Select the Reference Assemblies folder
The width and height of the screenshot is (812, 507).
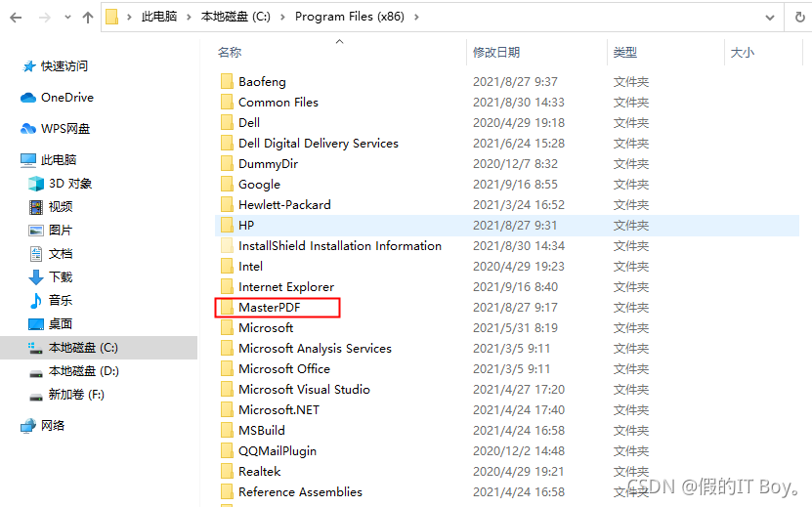[300, 492]
